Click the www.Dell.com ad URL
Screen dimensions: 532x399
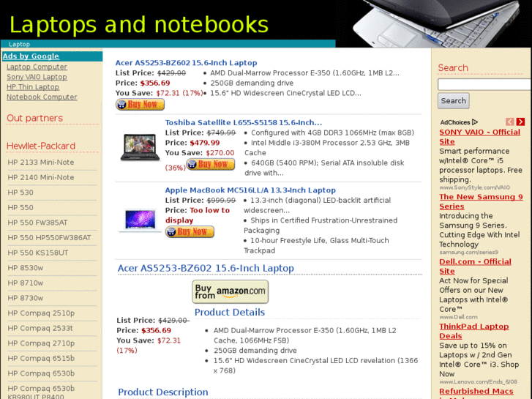458,317
